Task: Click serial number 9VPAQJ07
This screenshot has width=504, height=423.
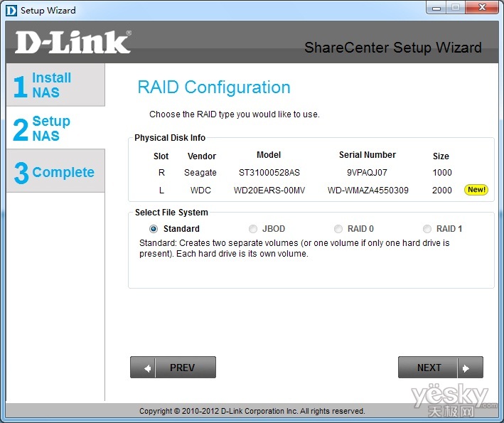Action: (x=367, y=173)
